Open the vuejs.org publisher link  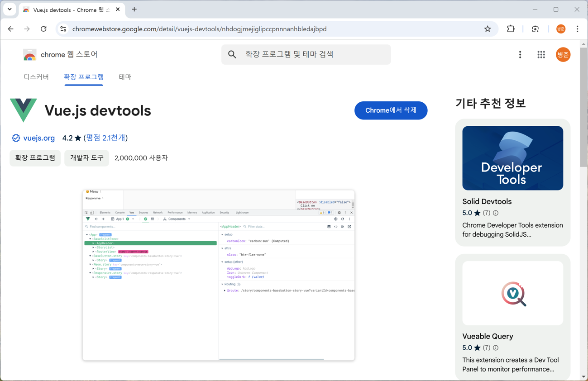tap(39, 138)
